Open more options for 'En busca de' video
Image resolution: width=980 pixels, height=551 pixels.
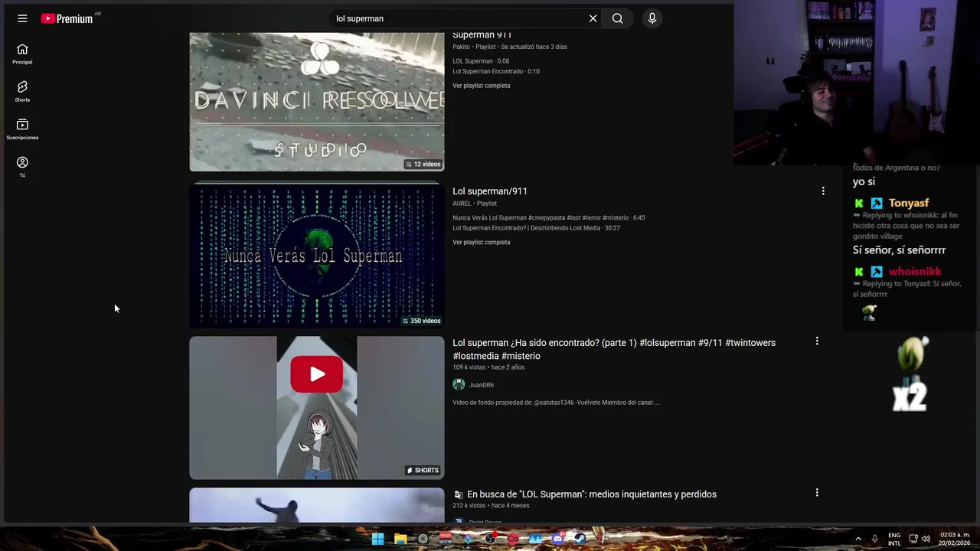(x=817, y=493)
